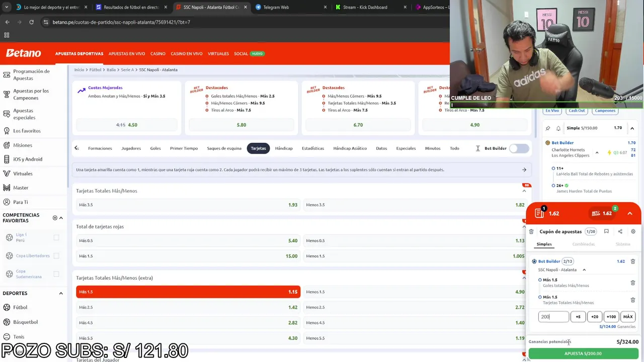This screenshot has width=644, height=362.
Task: Open Los Favoritos star icon in sidebar
Action: click(x=7, y=131)
